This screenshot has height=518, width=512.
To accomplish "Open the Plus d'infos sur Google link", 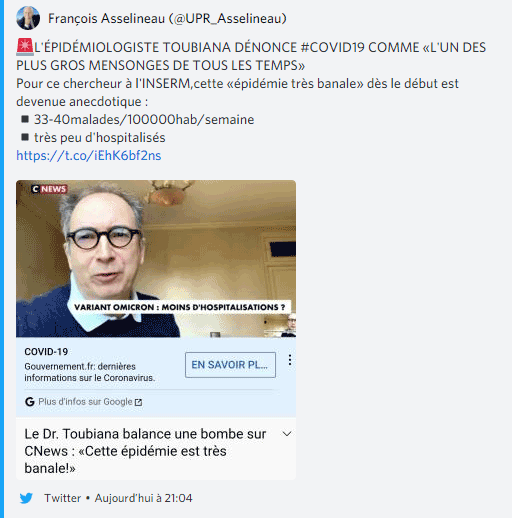I will click(85, 402).
